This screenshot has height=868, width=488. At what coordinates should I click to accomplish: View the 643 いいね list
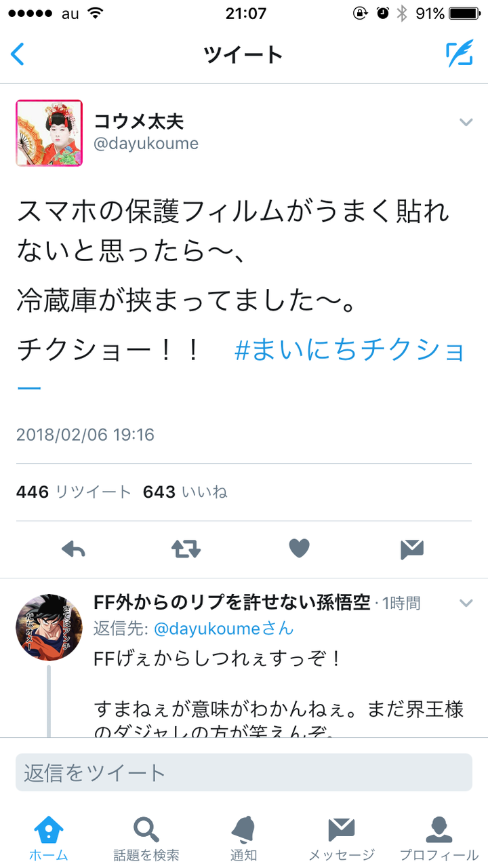[x=185, y=492]
